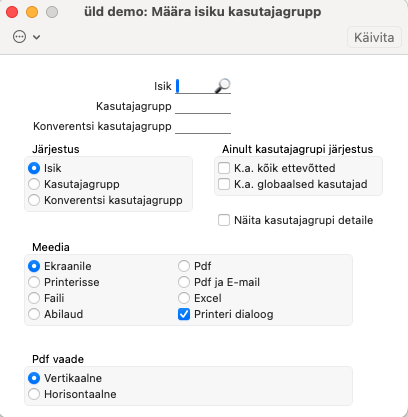
Task: Run the report with Käivita button
Action: pos(374,37)
